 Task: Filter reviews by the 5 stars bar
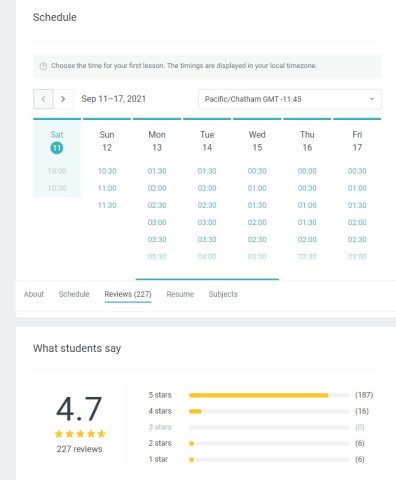click(269, 395)
